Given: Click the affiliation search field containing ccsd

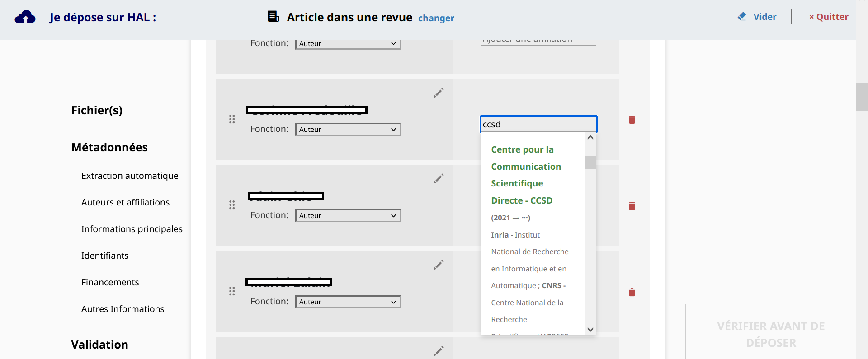Looking at the screenshot, I should point(538,124).
